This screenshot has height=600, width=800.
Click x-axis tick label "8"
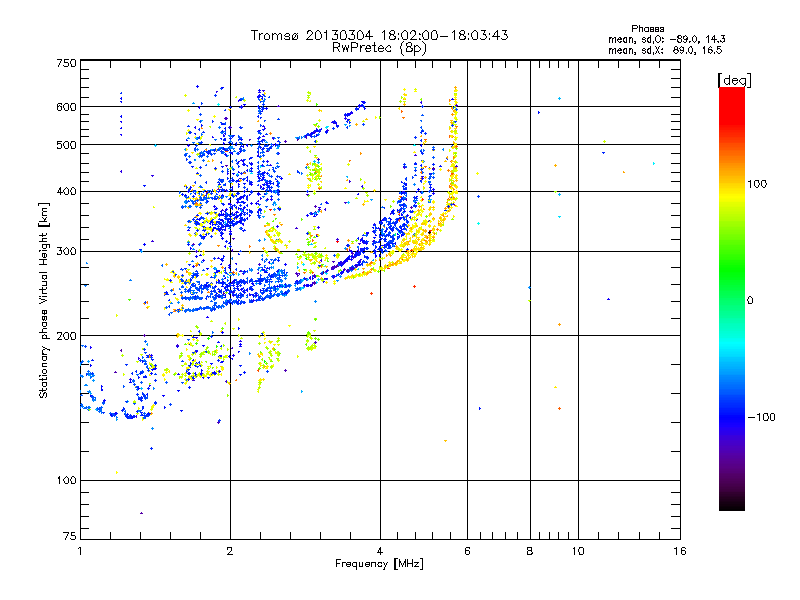(x=530, y=551)
